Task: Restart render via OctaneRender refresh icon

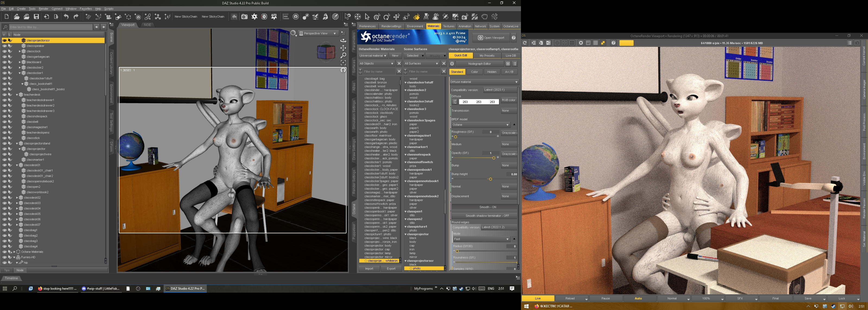Action: click(x=525, y=43)
